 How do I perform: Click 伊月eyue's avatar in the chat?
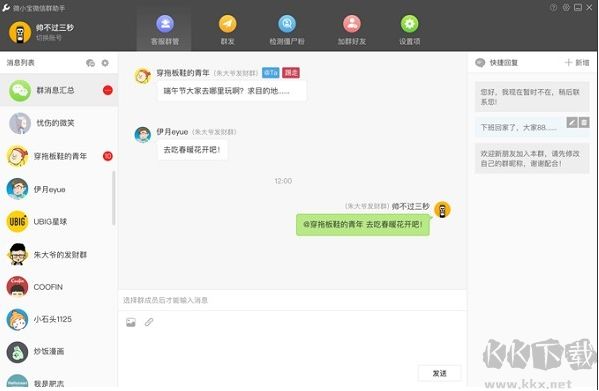coord(143,134)
